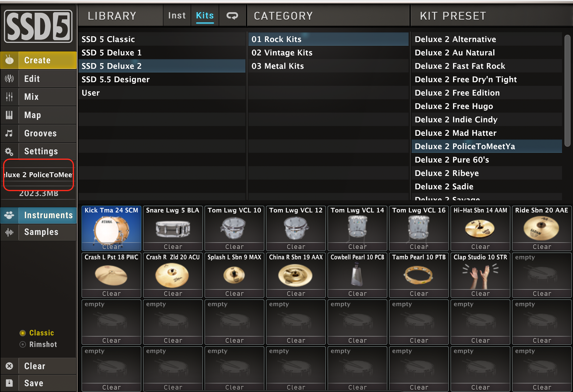Click the Map keyboard icon
This screenshot has width=573, height=392.
tap(9, 115)
